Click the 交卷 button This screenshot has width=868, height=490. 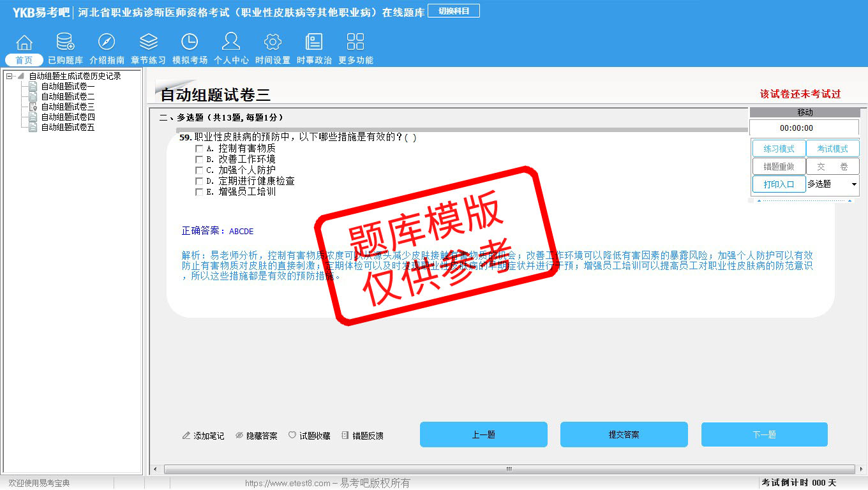(832, 167)
